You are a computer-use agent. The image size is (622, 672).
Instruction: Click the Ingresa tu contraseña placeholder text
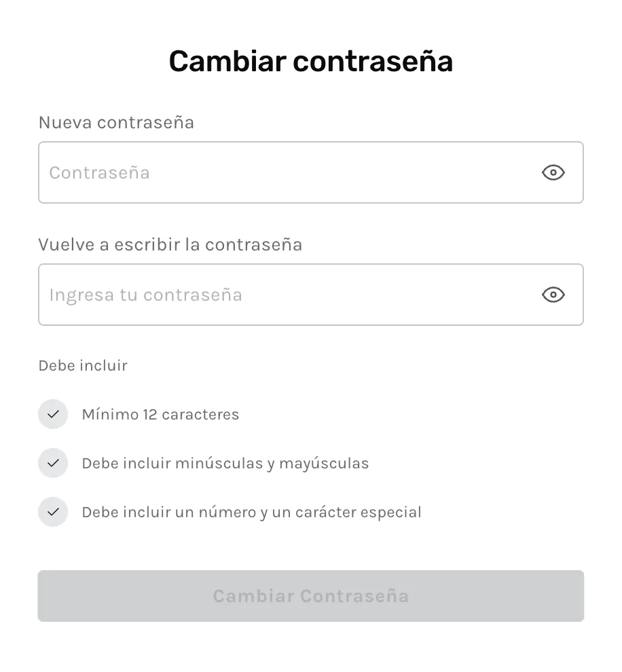pyautogui.click(x=145, y=295)
